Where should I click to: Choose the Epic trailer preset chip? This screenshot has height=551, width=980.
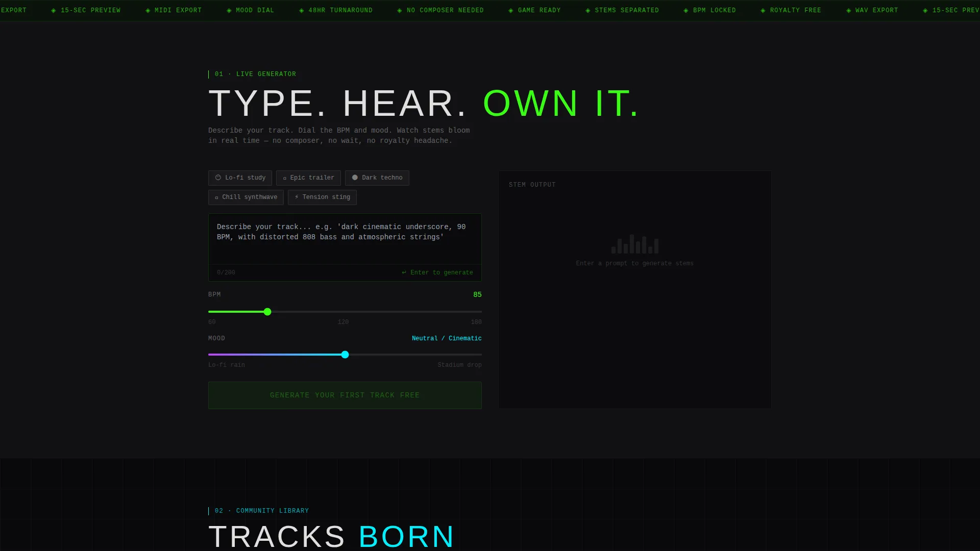click(308, 178)
